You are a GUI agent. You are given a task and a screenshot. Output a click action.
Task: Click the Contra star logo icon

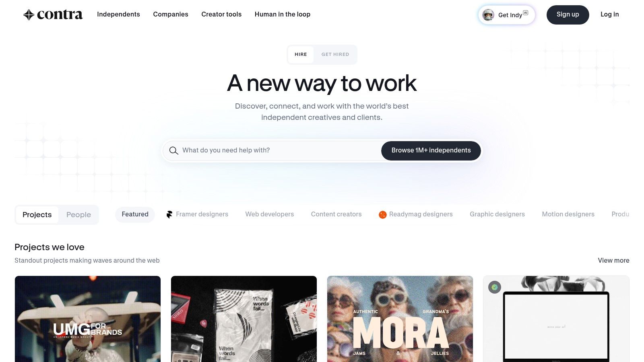[x=29, y=15]
